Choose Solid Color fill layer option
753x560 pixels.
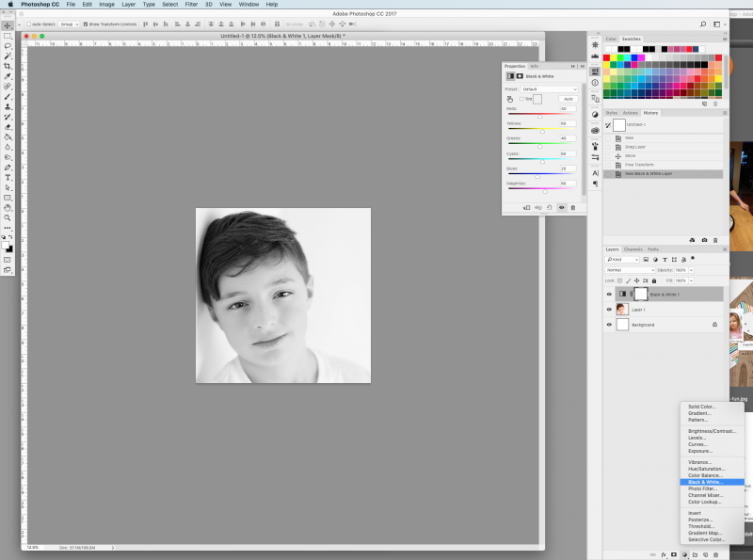click(701, 407)
